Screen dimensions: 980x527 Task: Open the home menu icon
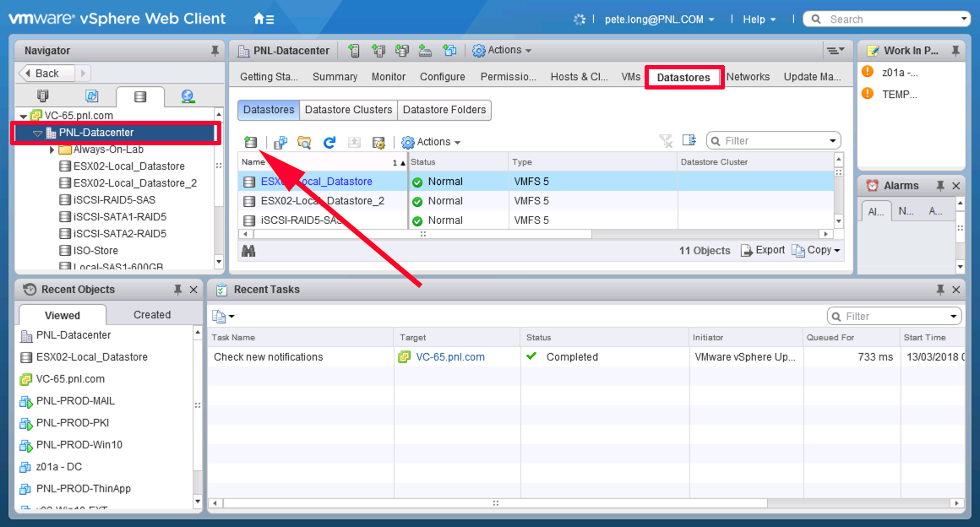click(x=264, y=19)
